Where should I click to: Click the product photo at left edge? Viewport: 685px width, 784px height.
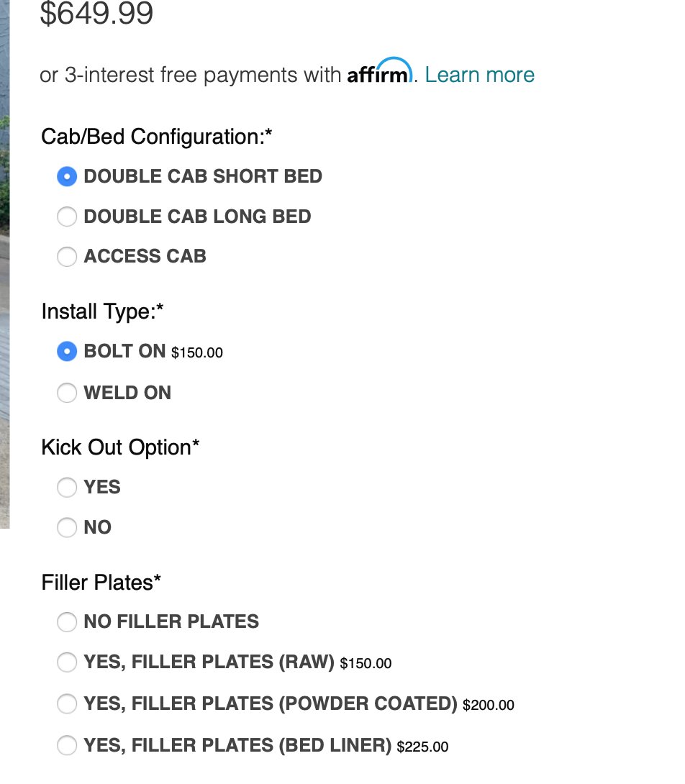point(4,264)
